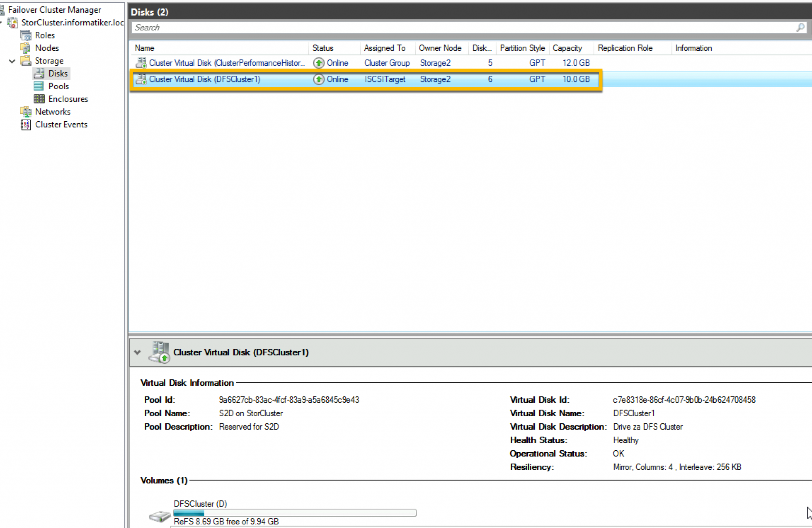Click the Enclosures icon in sidebar
Viewport: 812px width, 528px height.
(x=38, y=99)
